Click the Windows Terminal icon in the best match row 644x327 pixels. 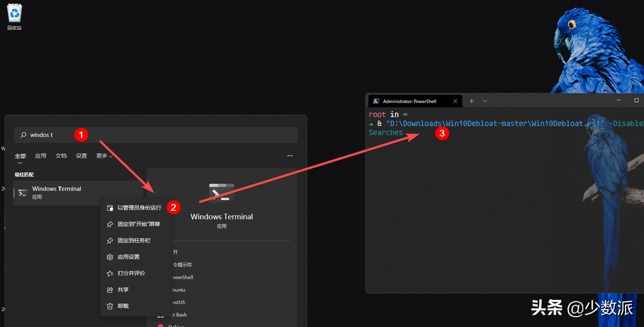pos(23,192)
